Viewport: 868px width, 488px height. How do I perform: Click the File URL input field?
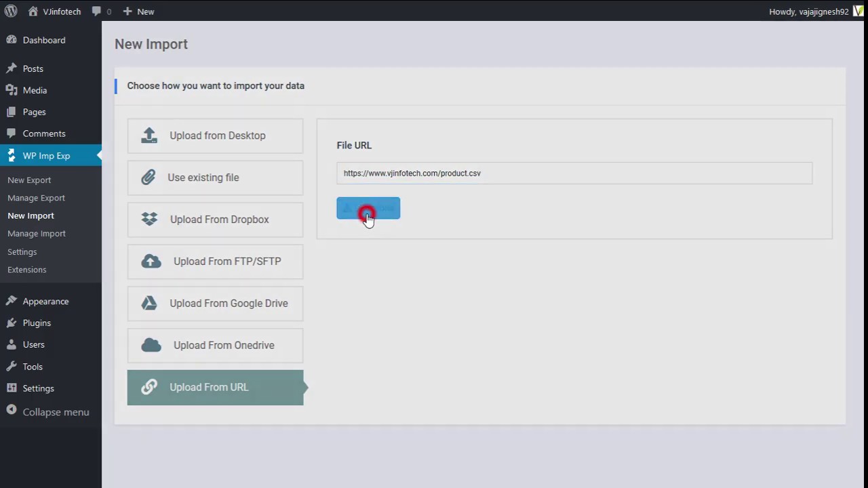[x=574, y=173]
